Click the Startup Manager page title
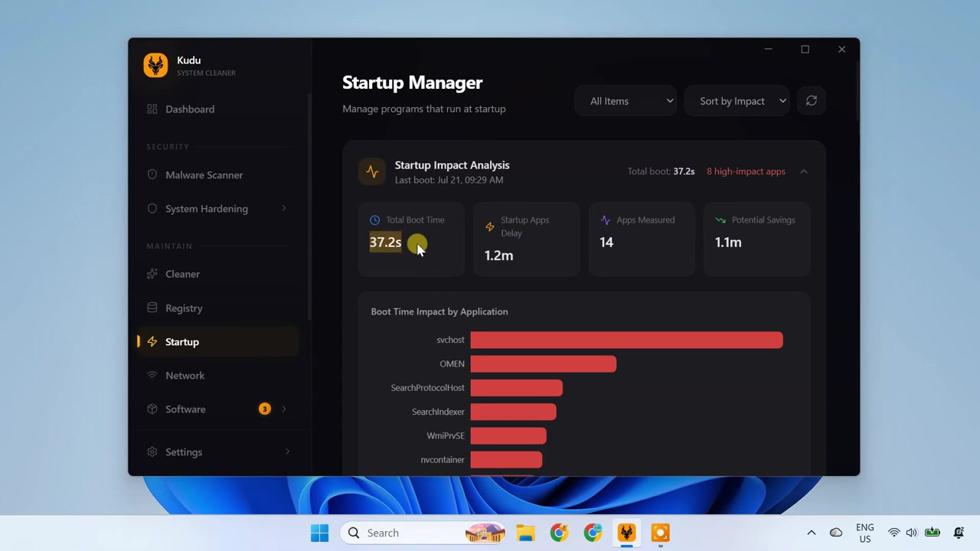Screen dimensions: 980x551 pos(412,83)
